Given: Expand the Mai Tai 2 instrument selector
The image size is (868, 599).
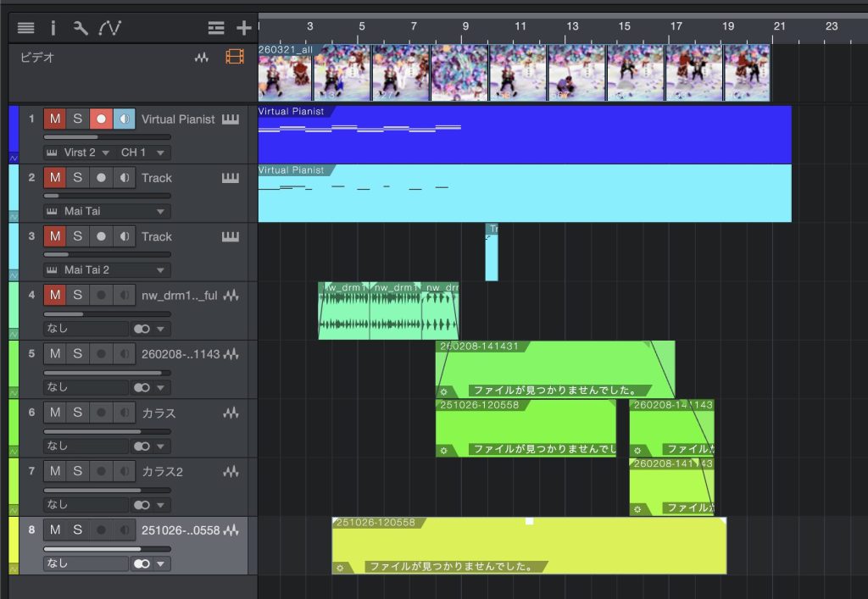Looking at the screenshot, I should (x=108, y=269).
